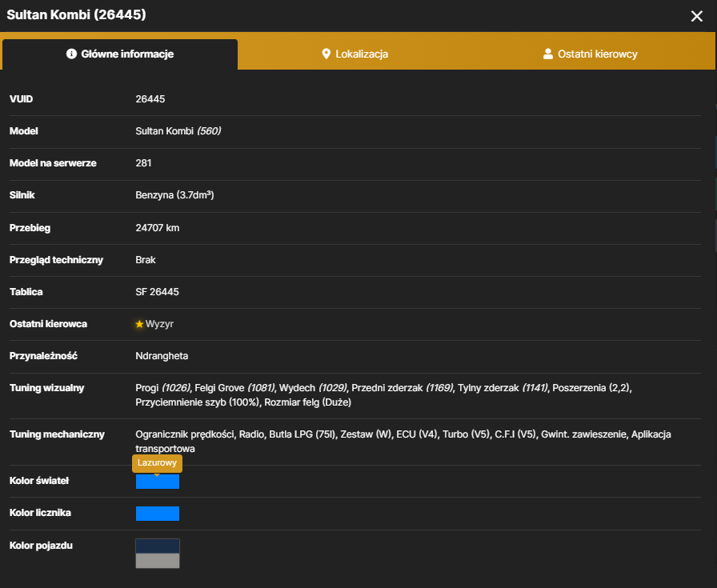Close the Sultan Kombi dialog
717x588 pixels.
(696, 17)
